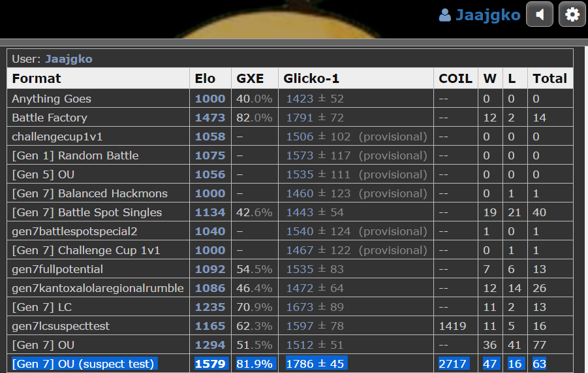Click the Elo column header
The height and width of the screenshot is (373, 588).
205,78
